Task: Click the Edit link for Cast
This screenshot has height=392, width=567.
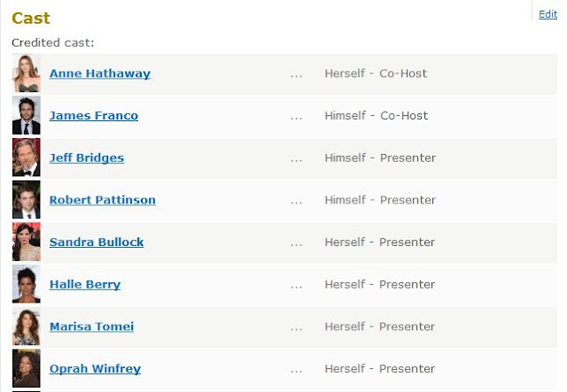Action: pyautogui.click(x=548, y=14)
